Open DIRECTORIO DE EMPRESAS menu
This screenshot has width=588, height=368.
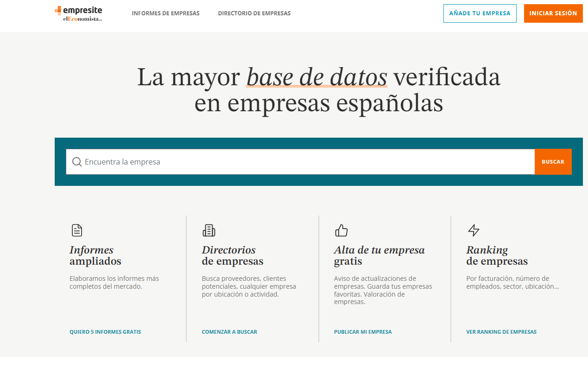click(254, 13)
